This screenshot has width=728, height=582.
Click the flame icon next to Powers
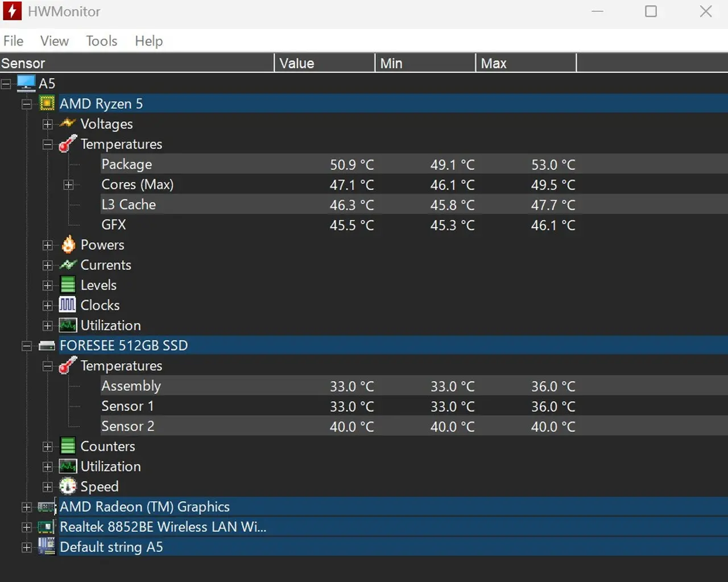coord(68,245)
